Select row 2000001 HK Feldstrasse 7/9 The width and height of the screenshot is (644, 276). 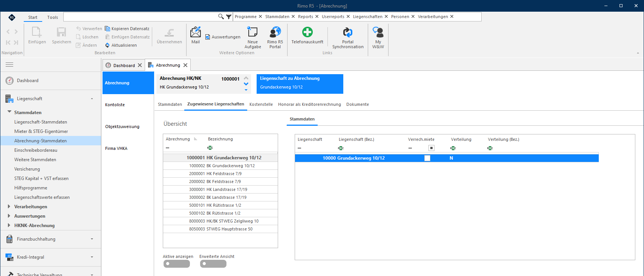(220, 174)
